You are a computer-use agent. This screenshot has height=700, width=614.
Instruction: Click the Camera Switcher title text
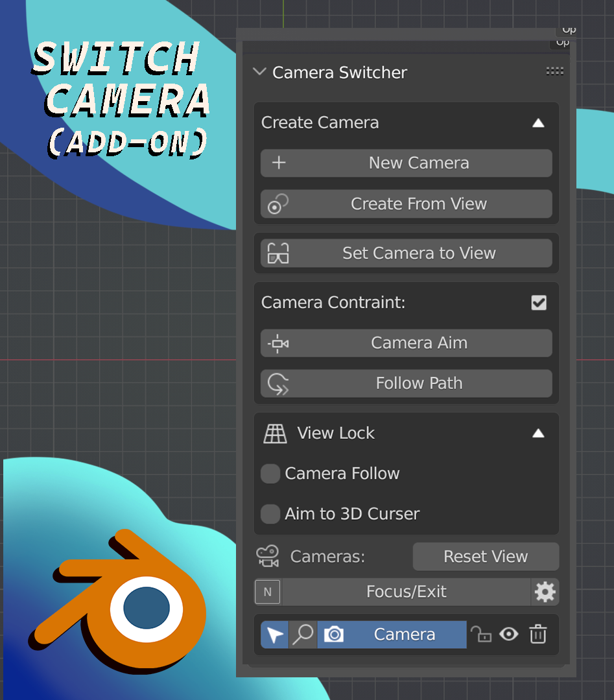[340, 73]
